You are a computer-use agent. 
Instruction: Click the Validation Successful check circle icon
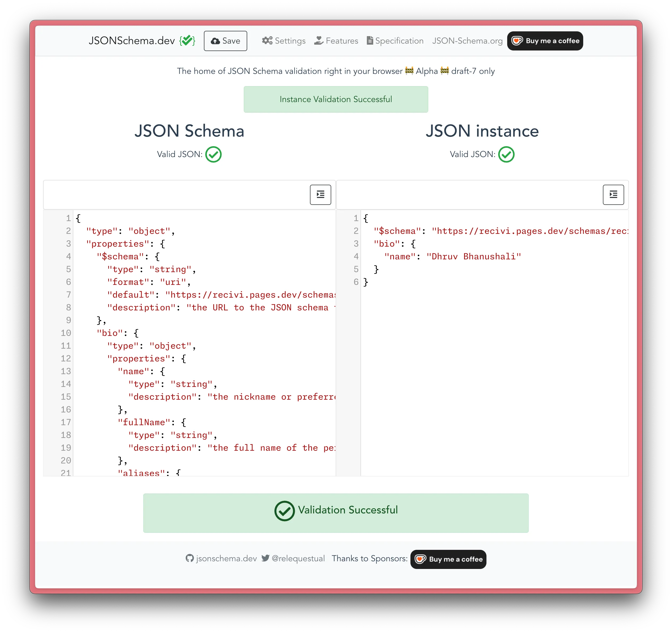(284, 511)
